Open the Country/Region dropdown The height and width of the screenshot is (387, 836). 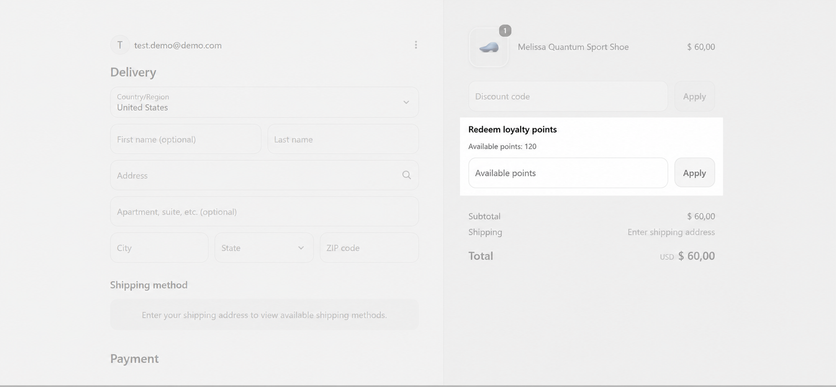(x=264, y=102)
